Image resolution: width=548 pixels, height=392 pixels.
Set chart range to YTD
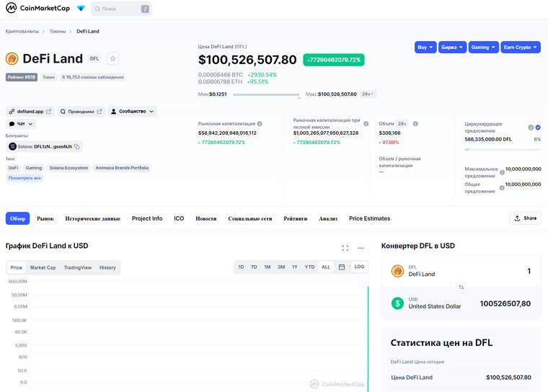point(309,267)
